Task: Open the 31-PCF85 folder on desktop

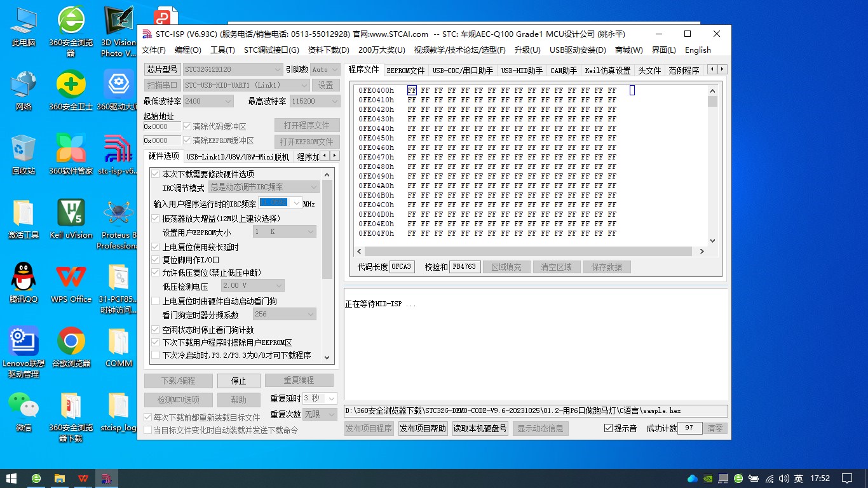Action: click(x=119, y=288)
